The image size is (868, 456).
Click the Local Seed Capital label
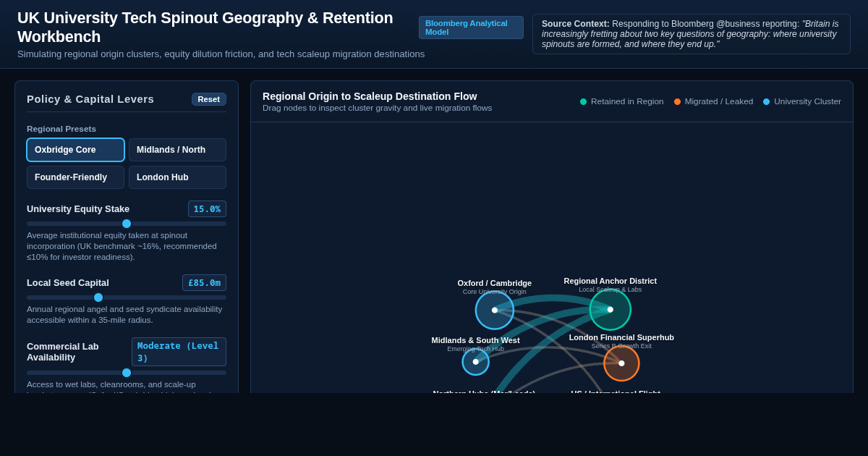68,283
